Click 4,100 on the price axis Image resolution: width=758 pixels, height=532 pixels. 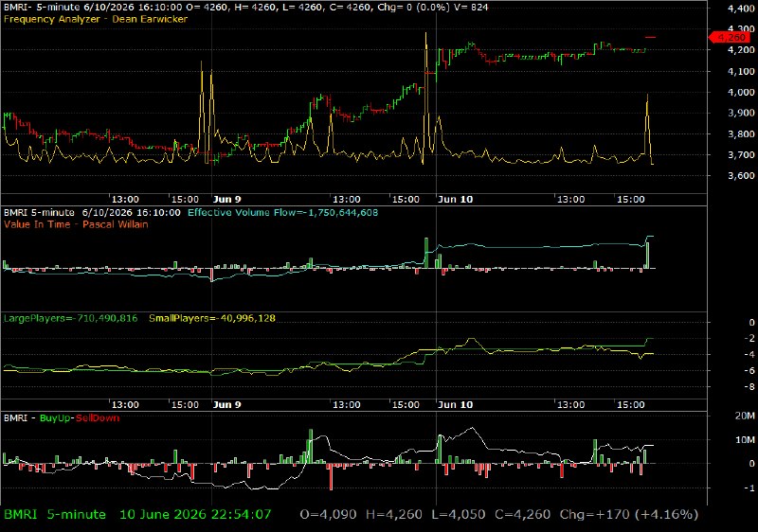point(741,71)
